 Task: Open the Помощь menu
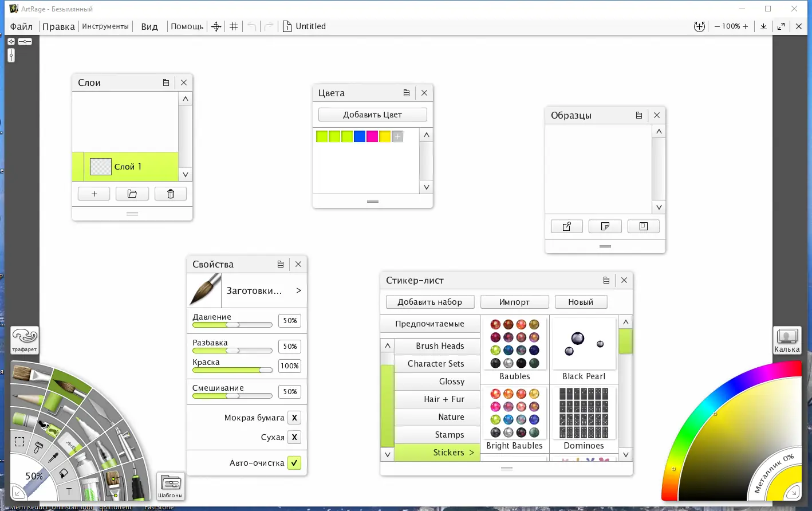187,26
